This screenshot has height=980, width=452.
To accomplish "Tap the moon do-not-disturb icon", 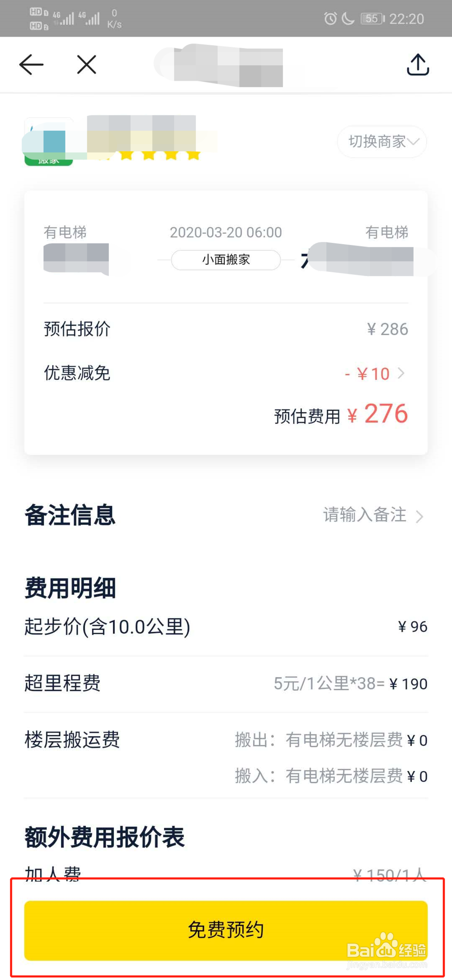I will pos(348,19).
